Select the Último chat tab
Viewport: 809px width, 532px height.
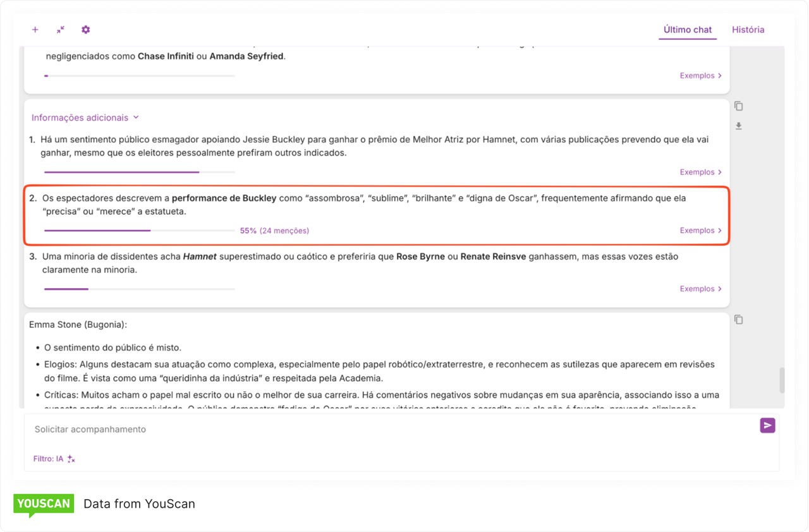[x=688, y=30]
